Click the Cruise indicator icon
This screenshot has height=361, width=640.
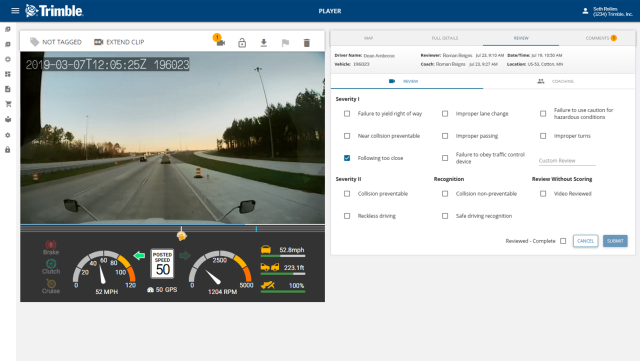(x=51, y=283)
